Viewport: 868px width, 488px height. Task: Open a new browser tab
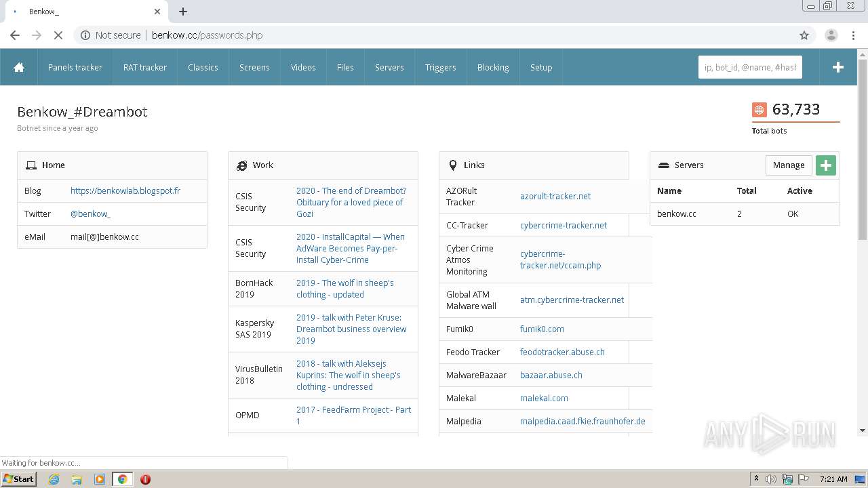183,12
